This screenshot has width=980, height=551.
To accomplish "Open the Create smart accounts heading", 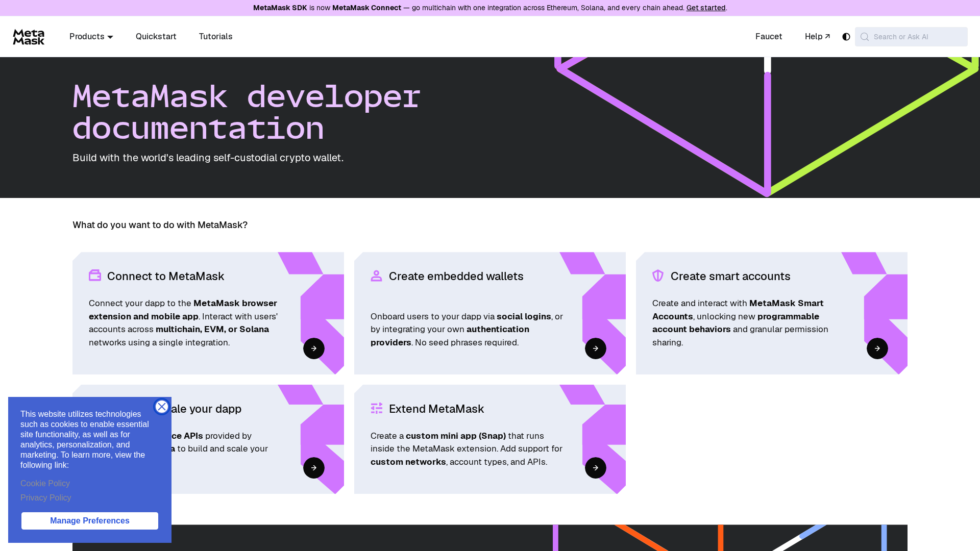I will [730, 276].
